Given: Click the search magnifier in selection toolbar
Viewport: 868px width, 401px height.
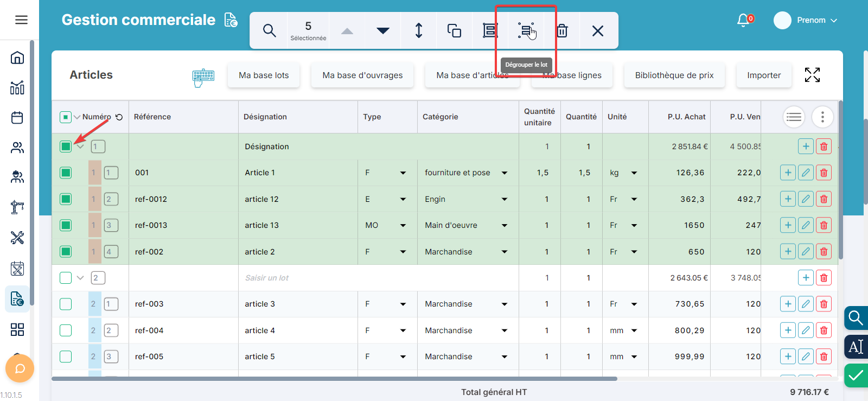Looking at the screenshot, I should 269,31.
